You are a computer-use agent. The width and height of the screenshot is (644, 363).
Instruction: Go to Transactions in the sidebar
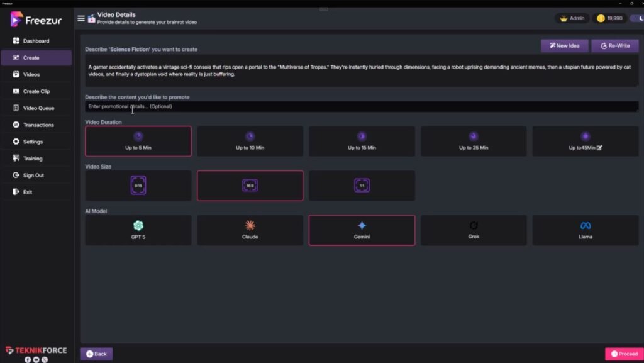[x=38, y=125]
